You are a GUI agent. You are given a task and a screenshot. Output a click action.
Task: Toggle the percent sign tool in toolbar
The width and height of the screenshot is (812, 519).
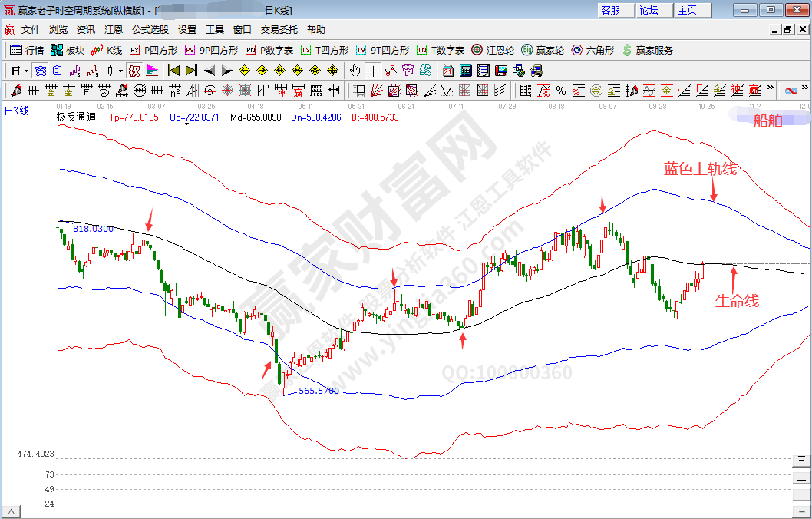[x=561, y=90]
